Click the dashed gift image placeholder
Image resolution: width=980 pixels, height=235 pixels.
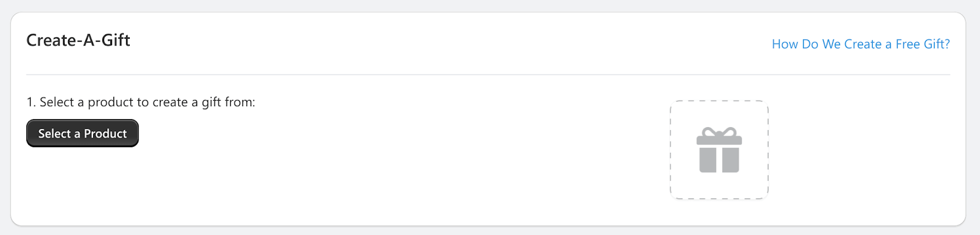click(x=719, y=150)
